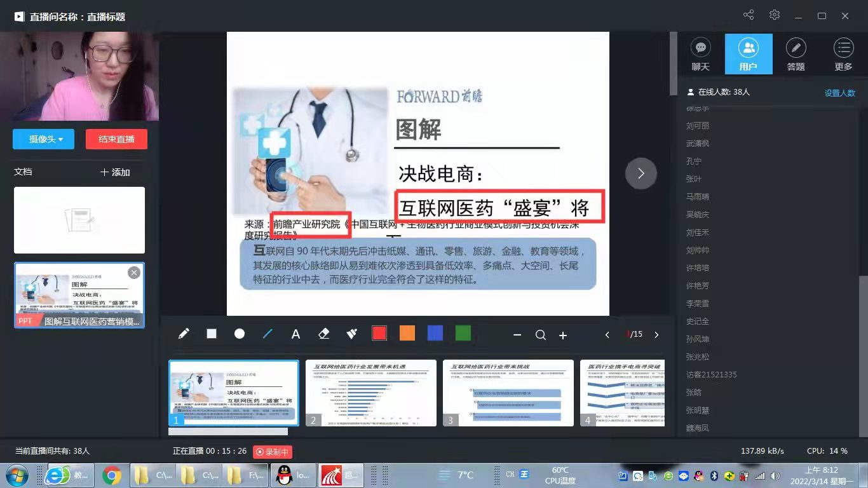Choose the orange color swatch

[x=407, y=333]
